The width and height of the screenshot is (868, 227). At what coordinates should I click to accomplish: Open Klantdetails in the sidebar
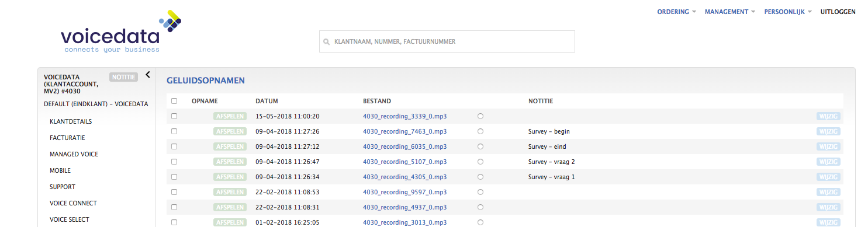(x=71, y=121)
